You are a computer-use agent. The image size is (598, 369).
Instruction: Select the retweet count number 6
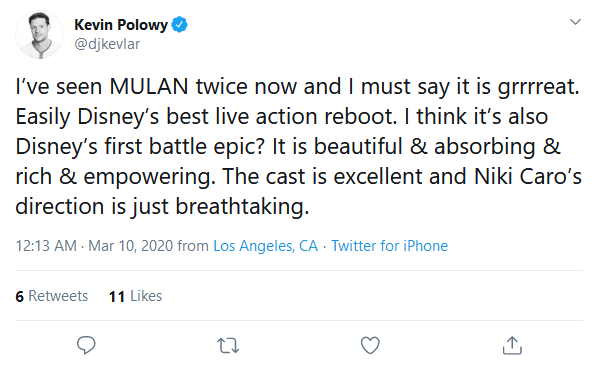click(x=19, y=297)
